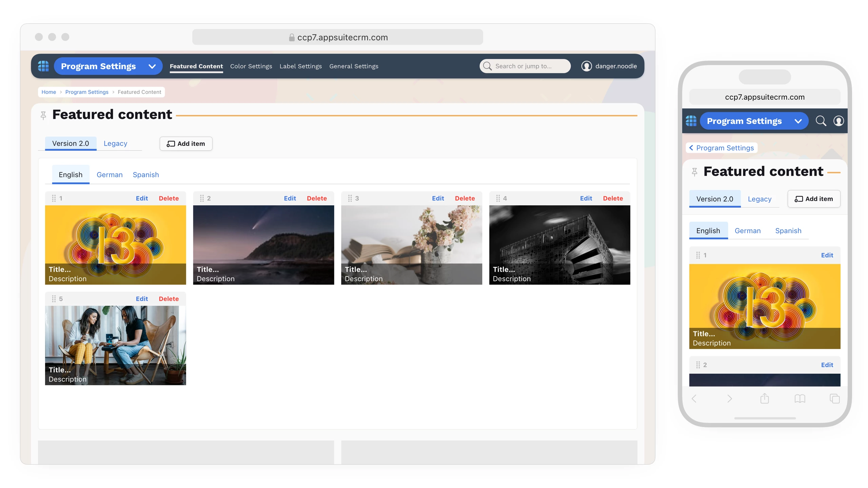Screen dimensions: 868x488
Task: Tap the mobile user profile icon
Action: pyautogui.click(x=838, y=121)
